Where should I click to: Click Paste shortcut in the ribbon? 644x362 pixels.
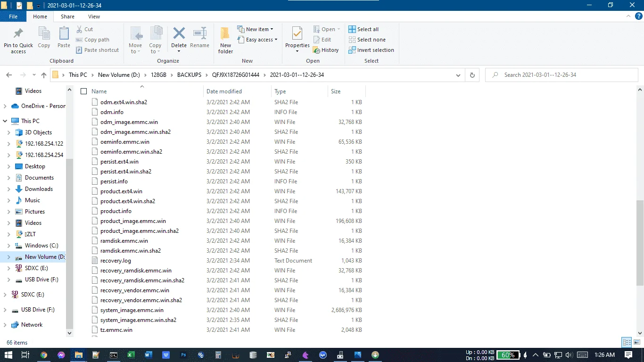97,50
